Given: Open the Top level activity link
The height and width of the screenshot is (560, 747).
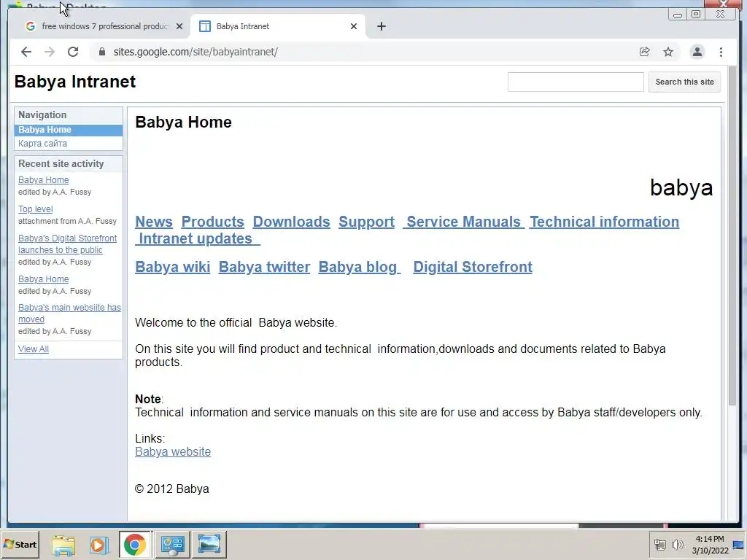Looking at the screenshot, I should click(35, 209).
